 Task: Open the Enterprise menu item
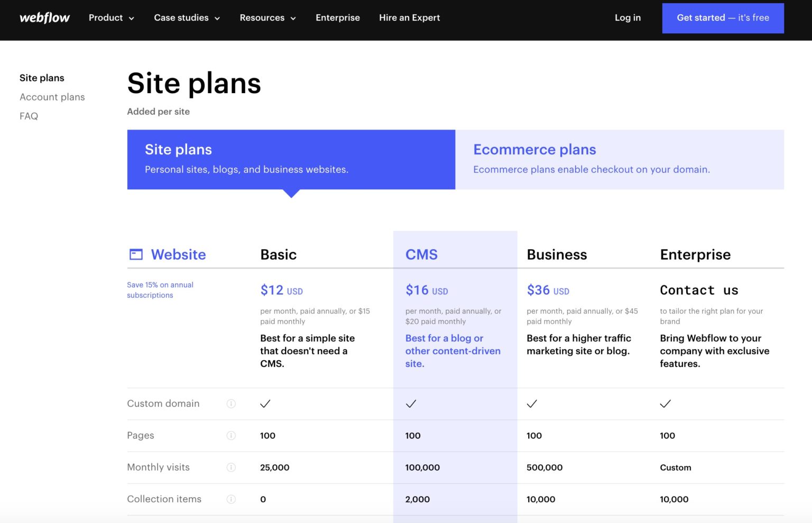[x=338, y=17]
